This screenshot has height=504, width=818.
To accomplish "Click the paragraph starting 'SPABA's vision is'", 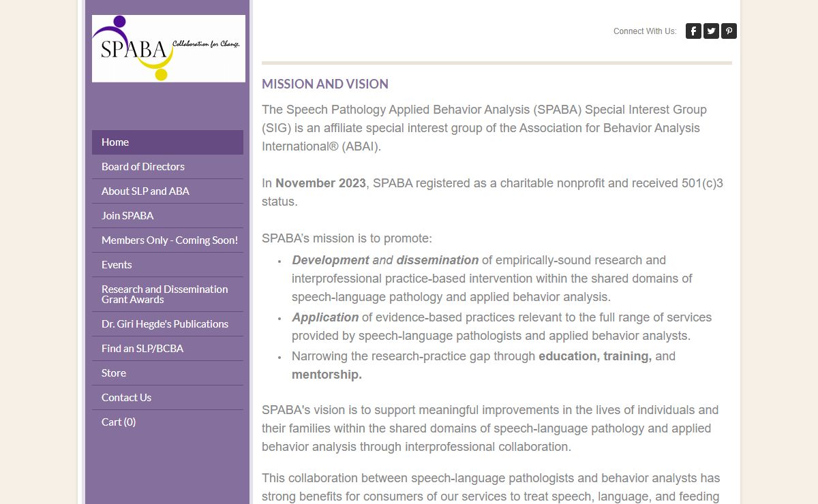I will click(x=490, y=428).
